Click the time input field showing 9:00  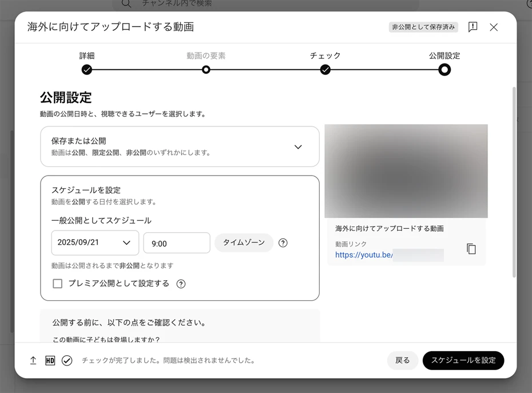pos(177,243)
